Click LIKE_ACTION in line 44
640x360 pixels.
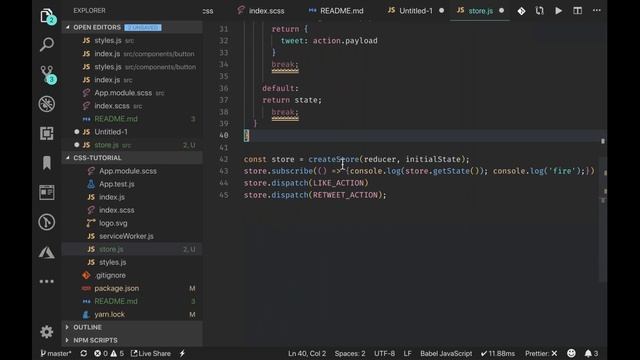click(x=338, y=183)
